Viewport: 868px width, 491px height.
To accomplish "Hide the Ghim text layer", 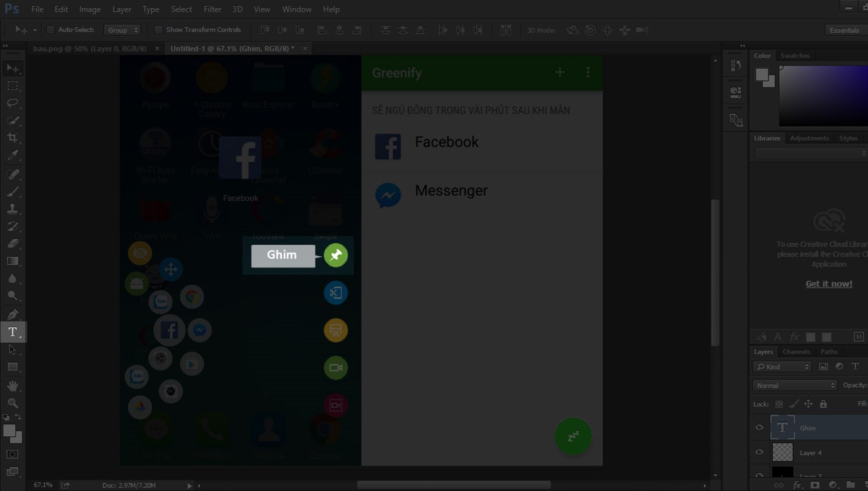I will [759, 428].
